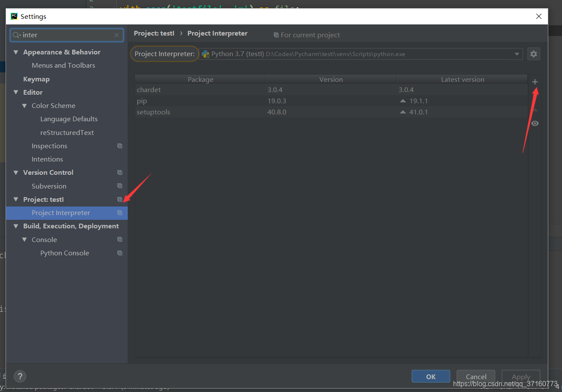Screen dimensions: 562x392
Task: Click the OK button
Action: tap(431, 377)
